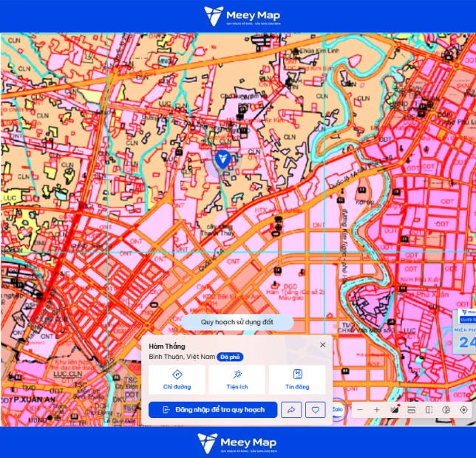Viewport: 476px width, 458px height.
Task: Zoom in with the plus icon
Action: pyautogui.click(x=377, y=410)
